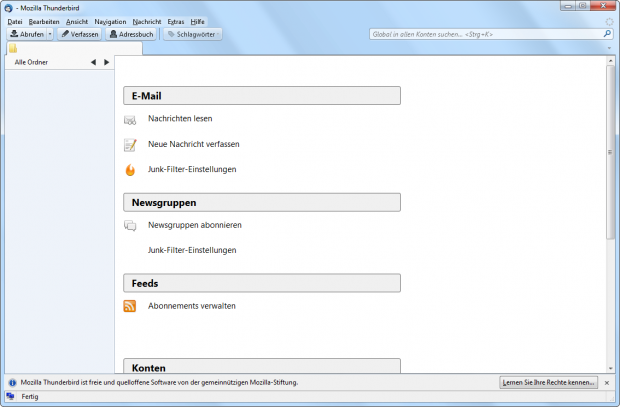Open the Adressbuch

(x=131, y=34)
